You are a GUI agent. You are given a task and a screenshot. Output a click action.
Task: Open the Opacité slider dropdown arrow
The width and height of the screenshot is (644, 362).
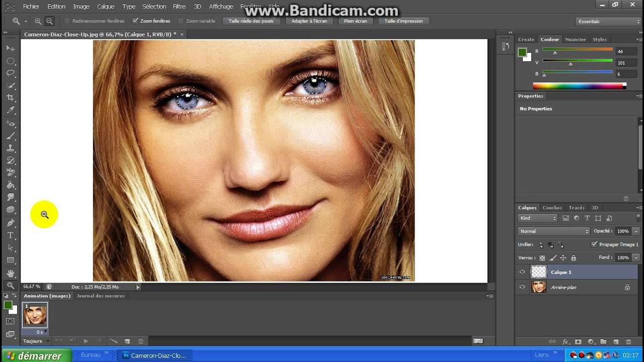tap(636, 231)
